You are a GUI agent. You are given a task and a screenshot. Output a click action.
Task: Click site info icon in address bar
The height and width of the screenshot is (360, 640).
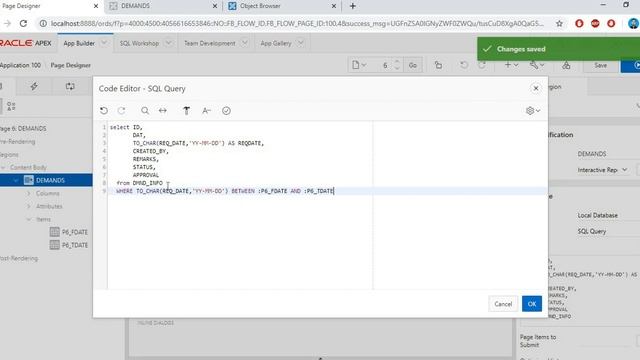[43, 23]
